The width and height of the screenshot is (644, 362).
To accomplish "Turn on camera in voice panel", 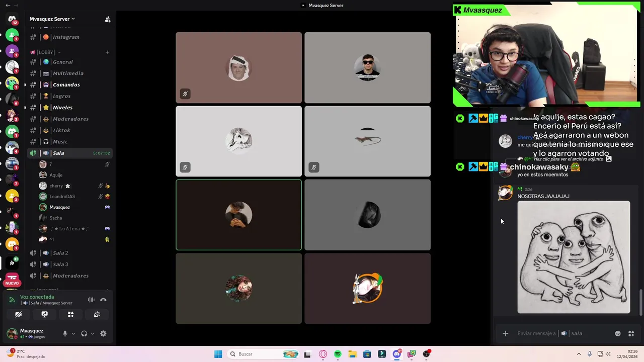I will tap(18, 314).
